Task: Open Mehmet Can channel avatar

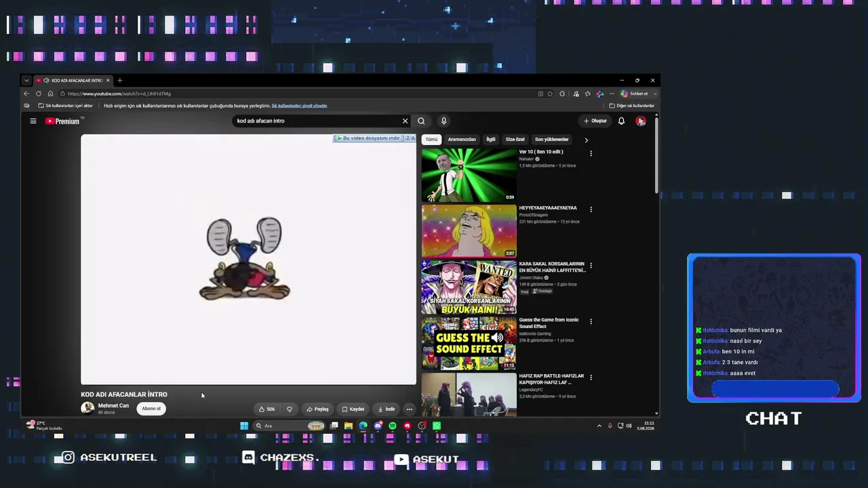Action: point(87,408)
